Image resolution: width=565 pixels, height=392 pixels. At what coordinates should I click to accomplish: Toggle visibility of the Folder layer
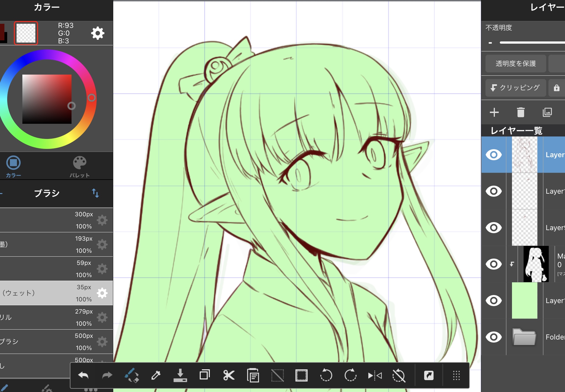[493, 337]
